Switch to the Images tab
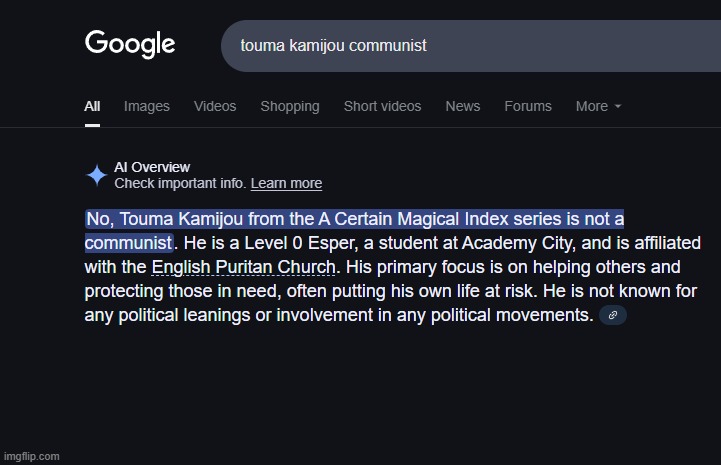Viewport: 721px width, 465px height. tap(147, 106)
